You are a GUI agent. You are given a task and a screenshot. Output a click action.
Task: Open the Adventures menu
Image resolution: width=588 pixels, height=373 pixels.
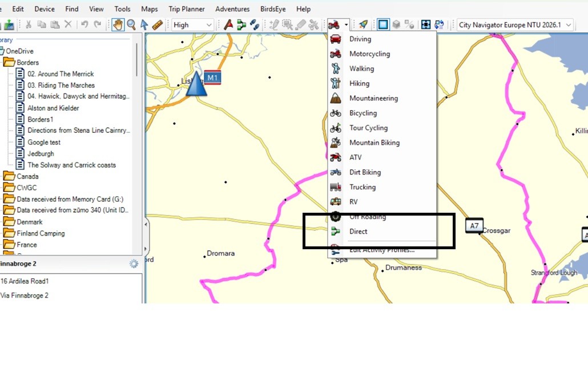(x=232, y=9)
